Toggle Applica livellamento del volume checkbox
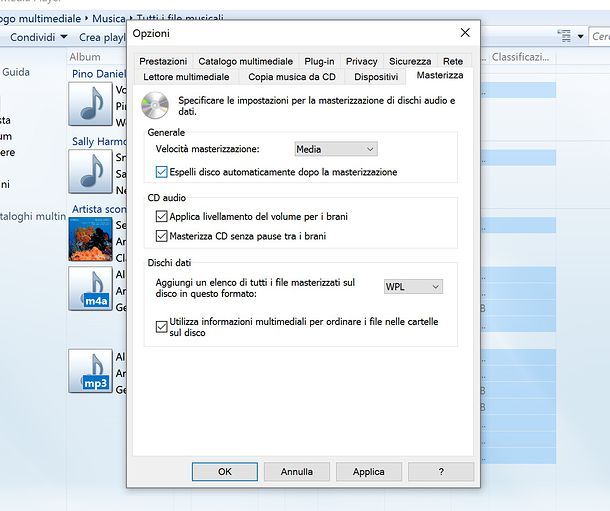The height and width of the screenshot is (511, 610). click(x=161, y=216)
